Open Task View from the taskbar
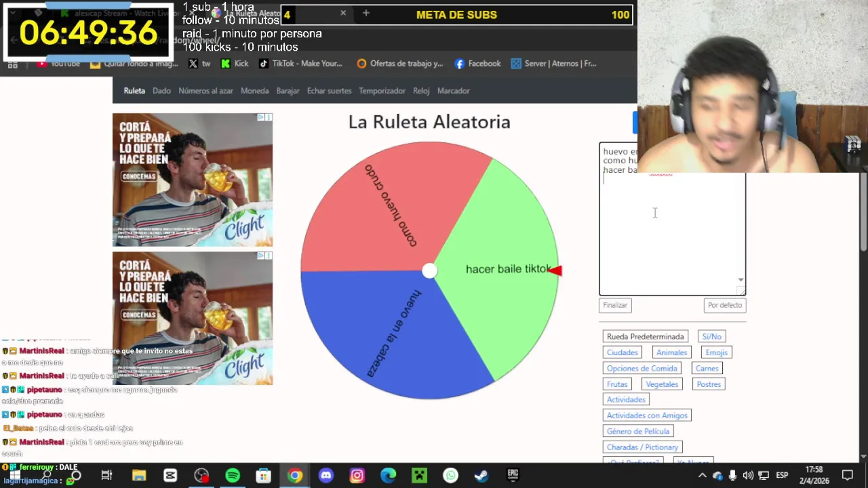 coord(106,476)
